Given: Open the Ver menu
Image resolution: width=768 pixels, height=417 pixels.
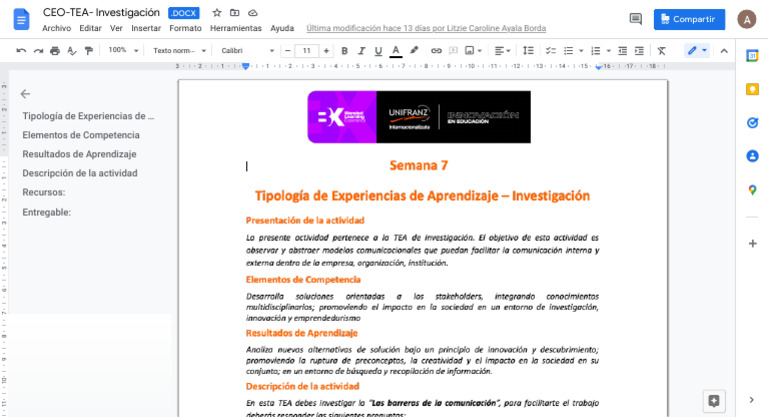Looking at the screenshot, I should [x=116, y=28].
